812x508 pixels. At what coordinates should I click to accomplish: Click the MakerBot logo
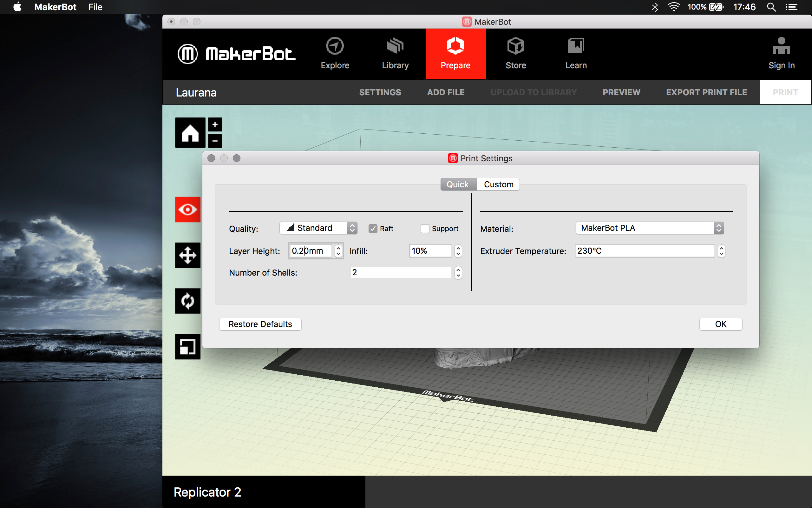click(x=236, y=54)
